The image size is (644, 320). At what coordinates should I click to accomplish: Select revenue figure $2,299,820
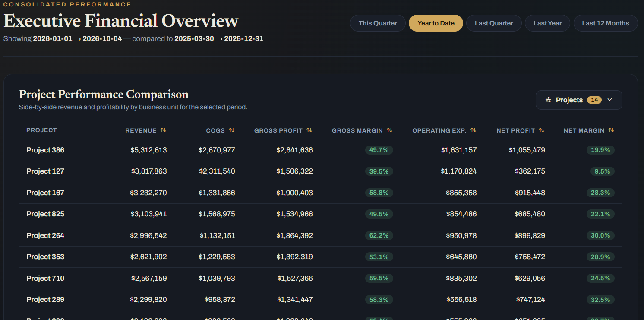[148, 300]
